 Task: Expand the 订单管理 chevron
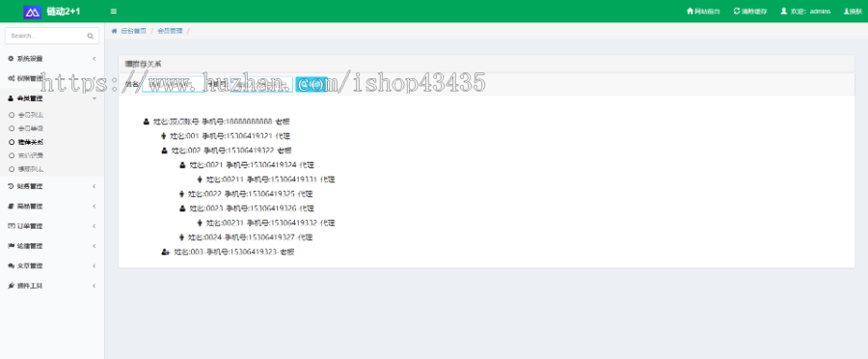point(95,226)
